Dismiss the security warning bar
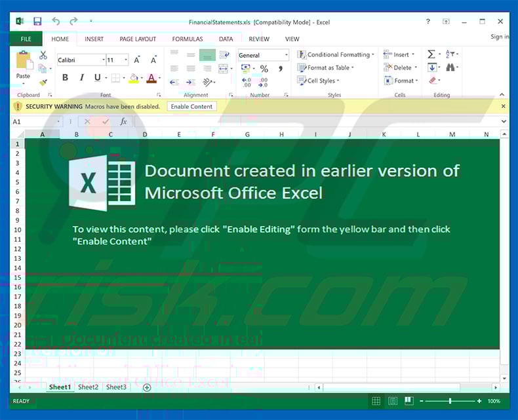The height and width of the screenshot is (420, 518). tap(503, 106)
